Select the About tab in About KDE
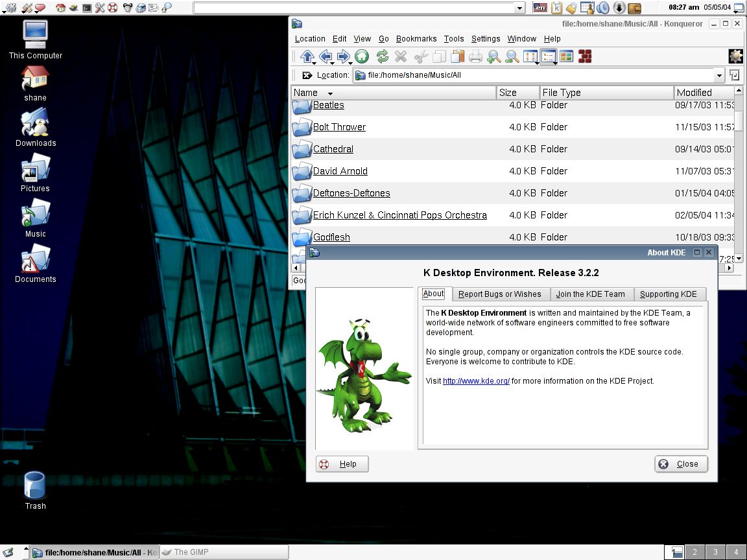The image size is (747, 560). [x=433, y=294]
